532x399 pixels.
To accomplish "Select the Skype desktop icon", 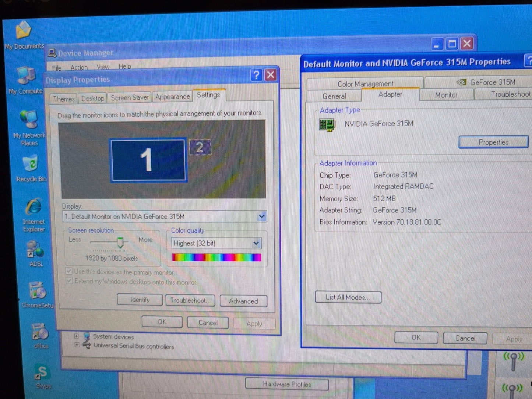I will coord(42,372).
